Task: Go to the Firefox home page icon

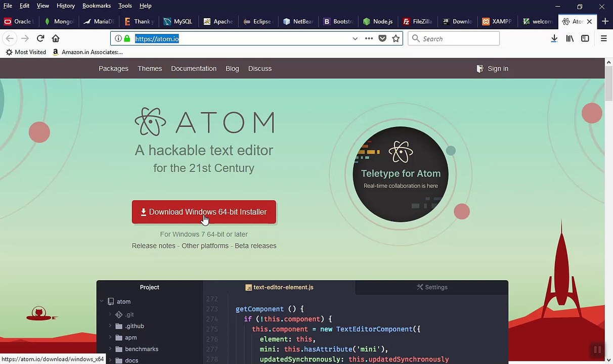Action: (x=56, y=38)
